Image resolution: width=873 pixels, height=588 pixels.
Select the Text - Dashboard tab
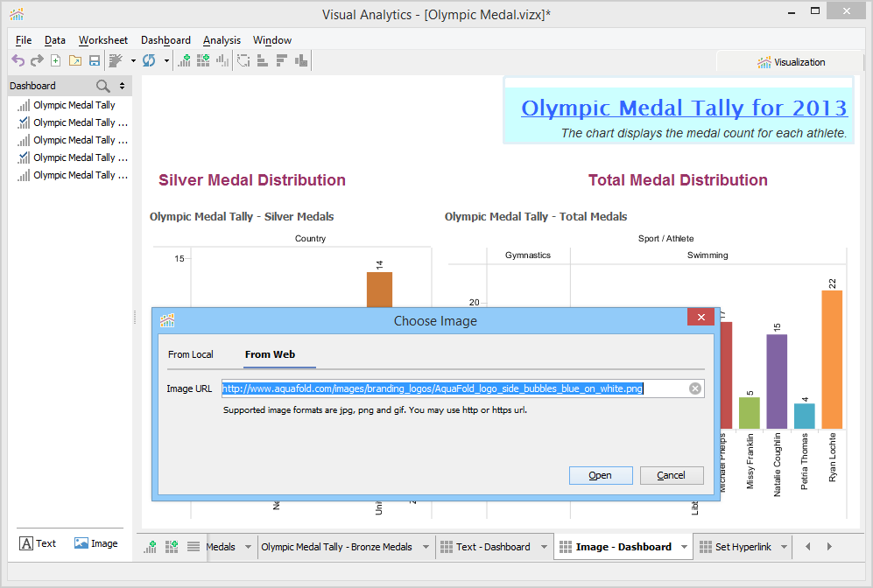coord(493,547)
